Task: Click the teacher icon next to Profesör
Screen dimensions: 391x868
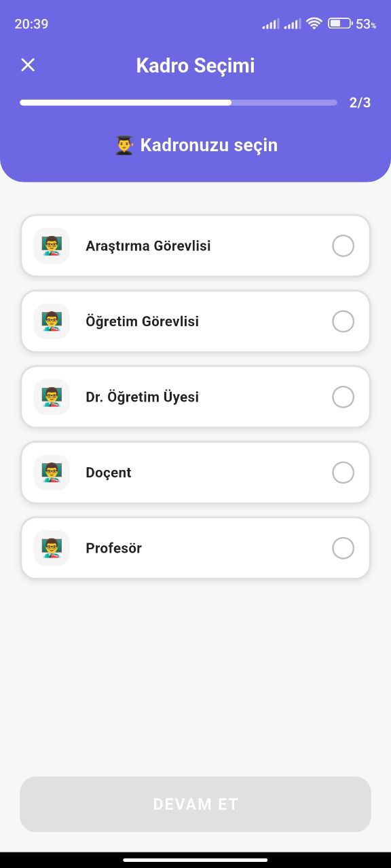Action: click(52, 547)
